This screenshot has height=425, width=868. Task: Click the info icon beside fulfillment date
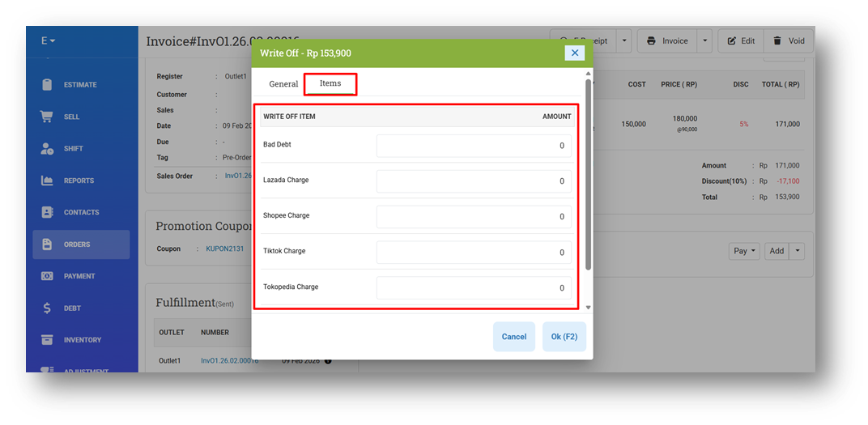(328, 361)
